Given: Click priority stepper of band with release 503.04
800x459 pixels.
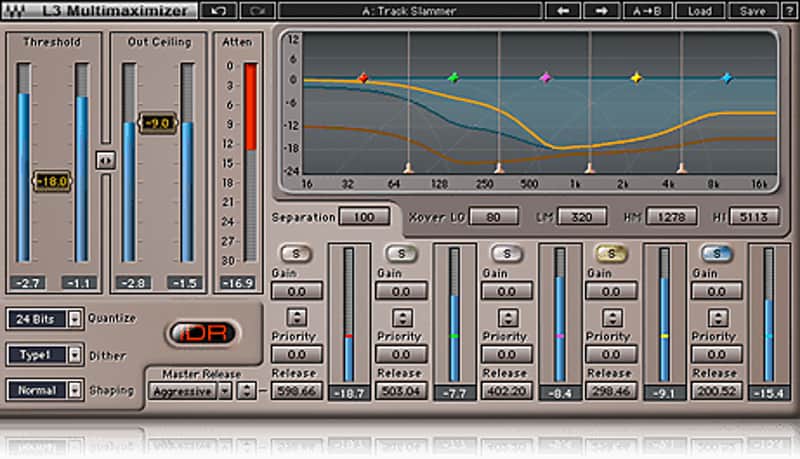Looking at the screenshot, I should coord(402,318).
